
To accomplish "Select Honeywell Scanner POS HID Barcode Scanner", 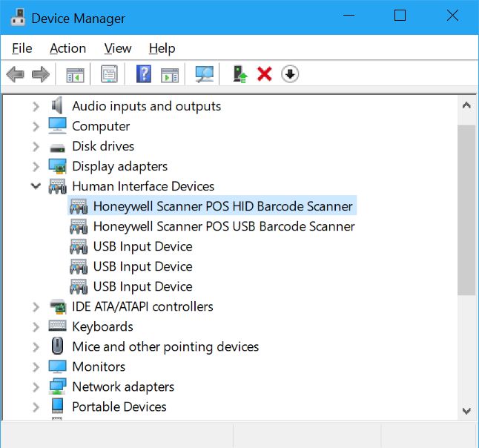I will [223, 206].
